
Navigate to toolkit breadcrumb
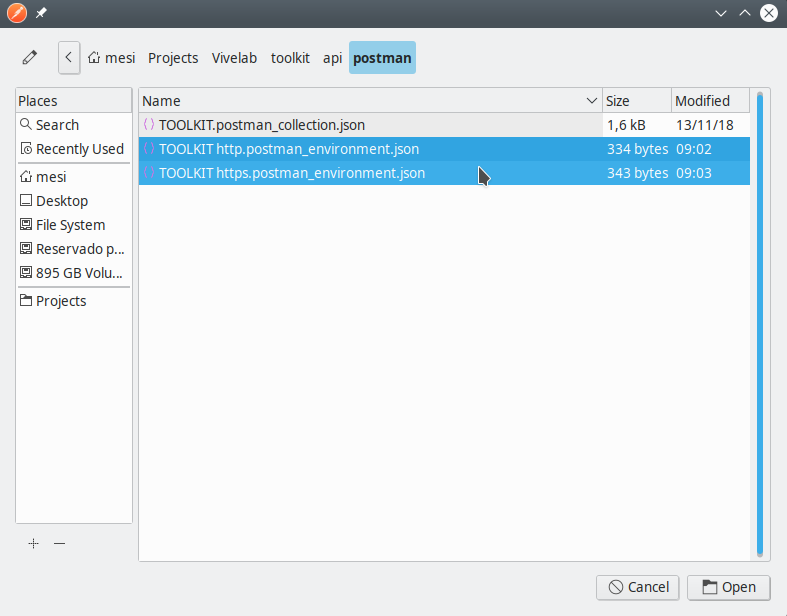290,58
